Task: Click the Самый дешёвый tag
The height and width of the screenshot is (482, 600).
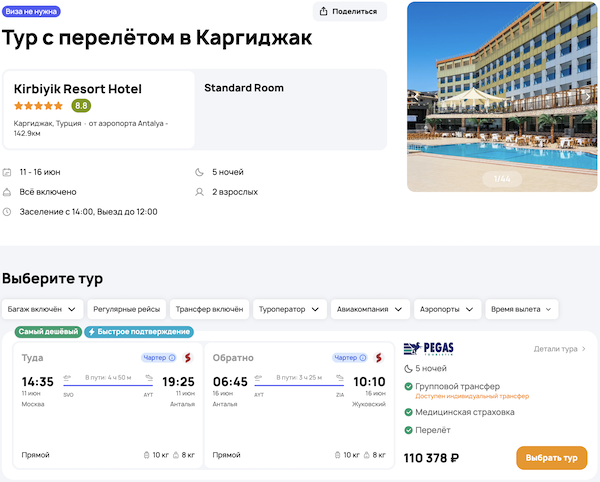Action: [48, 331]
